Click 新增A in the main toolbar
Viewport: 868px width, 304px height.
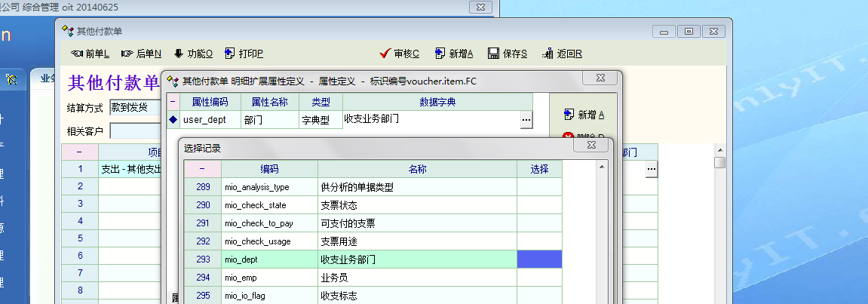point(440,54)
